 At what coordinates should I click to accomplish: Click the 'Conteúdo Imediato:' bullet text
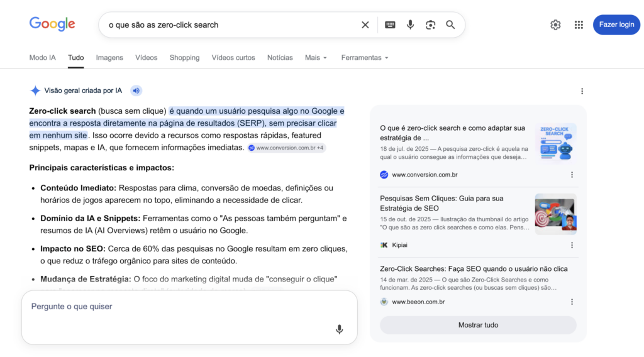tap(78, 188)
